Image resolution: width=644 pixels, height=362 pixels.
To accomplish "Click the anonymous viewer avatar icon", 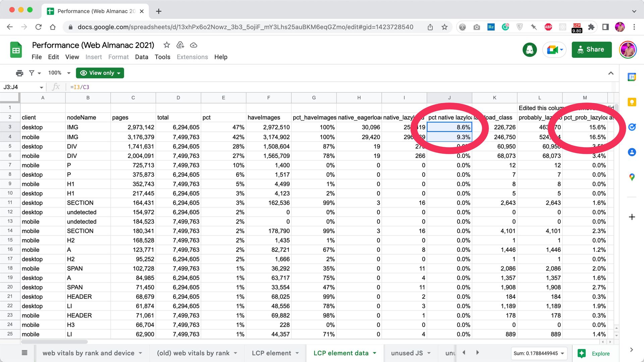I will (x=530, y=50).
